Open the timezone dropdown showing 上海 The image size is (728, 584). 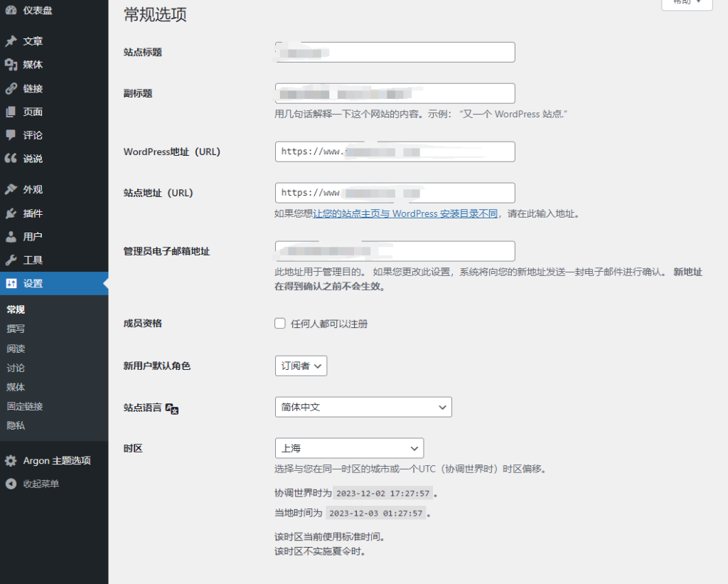pos(349,448)
